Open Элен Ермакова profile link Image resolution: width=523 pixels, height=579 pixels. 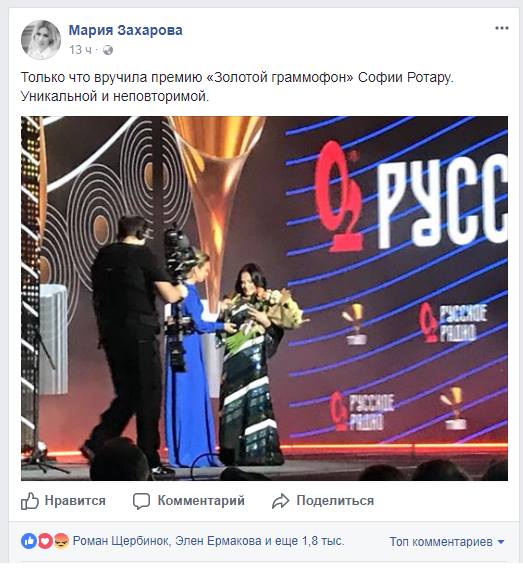tap(218, 541)
